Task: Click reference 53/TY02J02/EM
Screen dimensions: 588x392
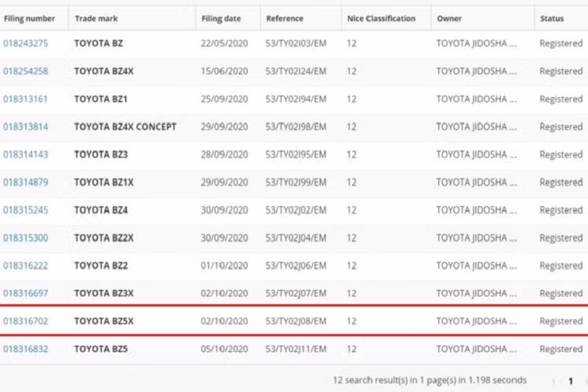Action: tap(296, 210)
